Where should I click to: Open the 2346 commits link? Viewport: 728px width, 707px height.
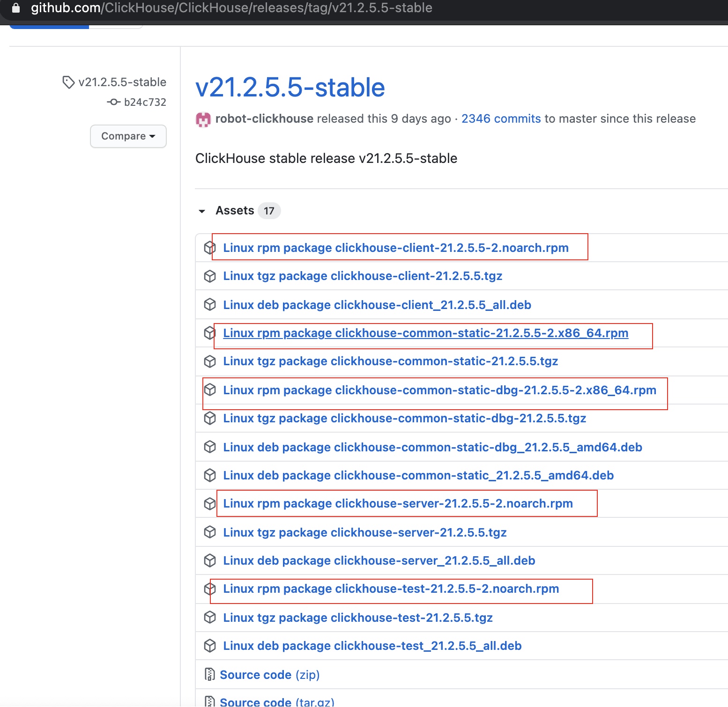point(501,119)
